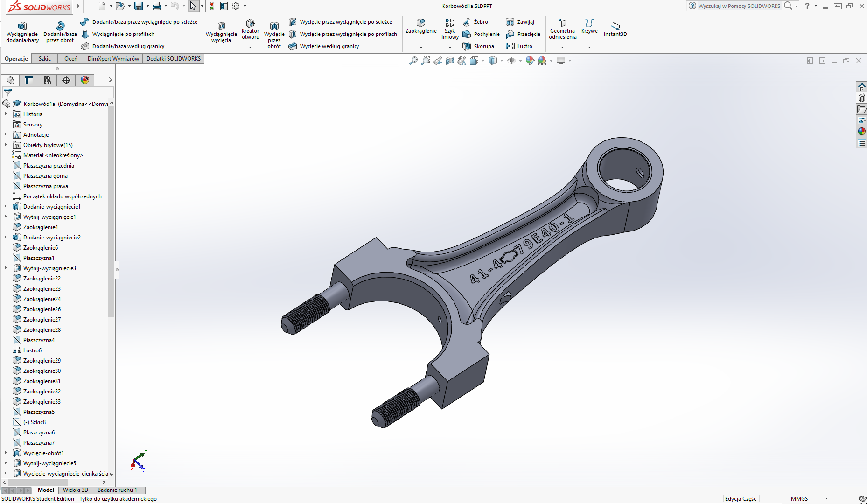Expand the Historia tree node

pos(5,114)
